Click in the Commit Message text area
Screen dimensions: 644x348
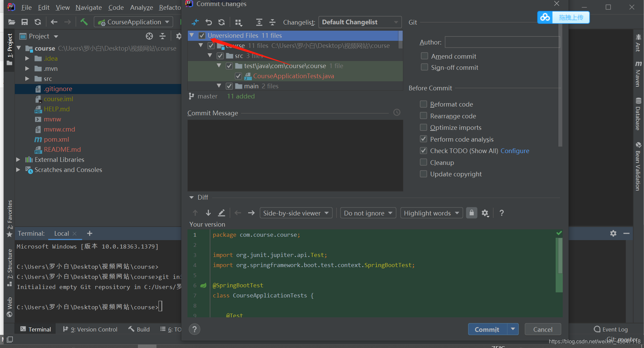pos(295,155)
